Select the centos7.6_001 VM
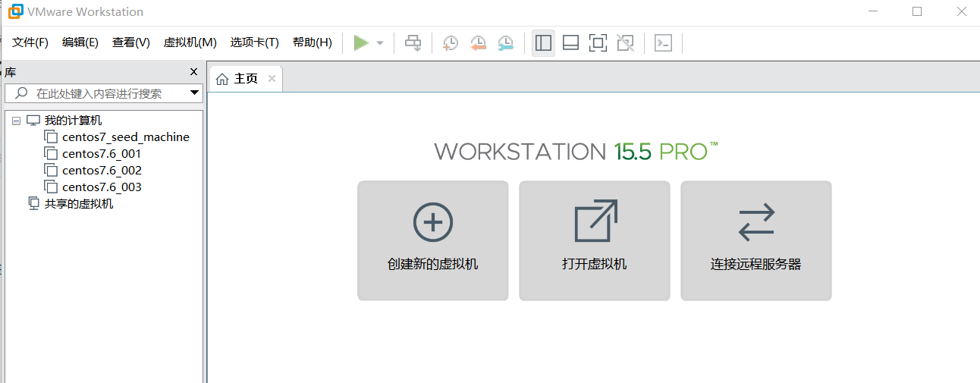The width and height of the screenshot is (980, 383). (102, 154)
